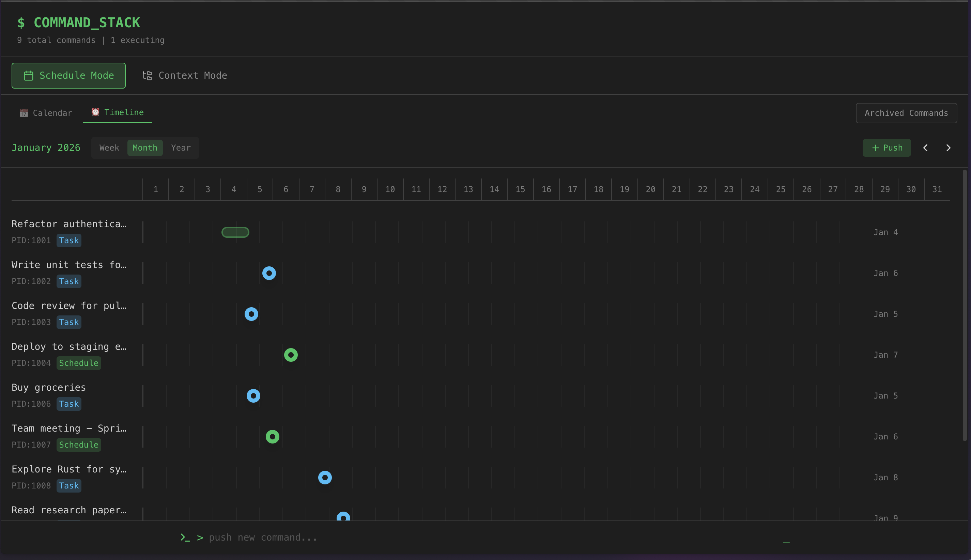The width and height of the screenshot is (971, 560).
Task: Click the Schedule badge on Deploy to staging
Action: pos(78,363)
